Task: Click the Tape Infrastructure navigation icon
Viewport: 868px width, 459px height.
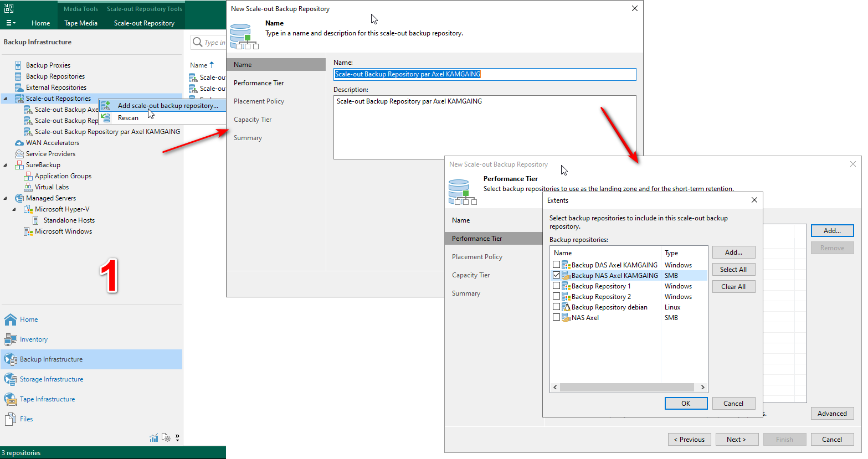Action: pyautogui.click(x=11, y=399)
